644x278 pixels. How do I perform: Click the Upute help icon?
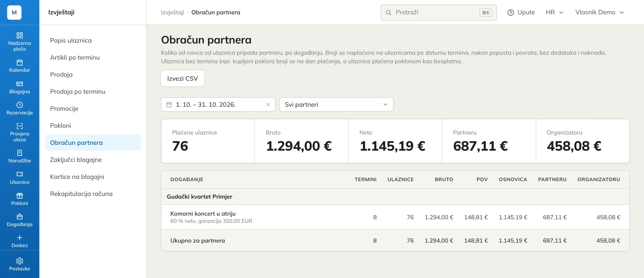pos(511,13)
